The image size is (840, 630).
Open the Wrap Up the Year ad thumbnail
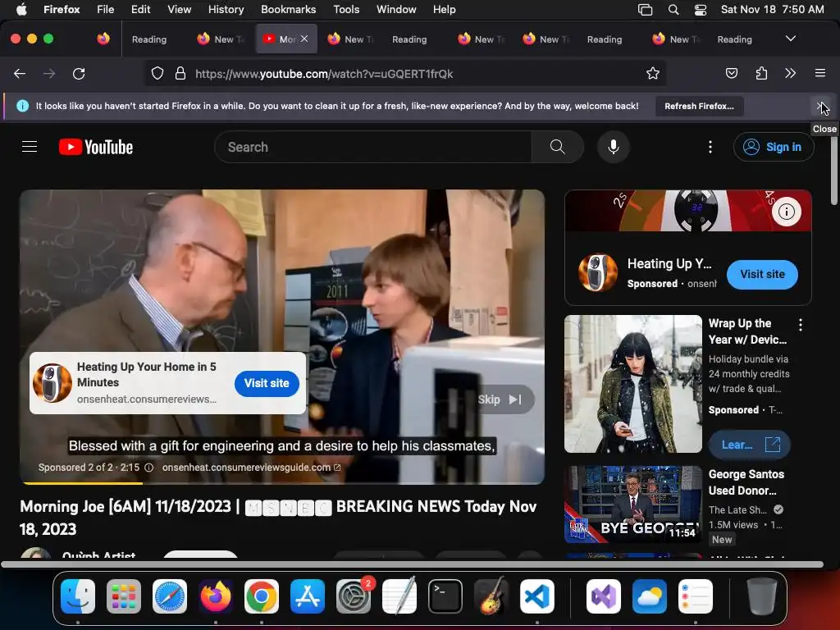pos(632,384)
